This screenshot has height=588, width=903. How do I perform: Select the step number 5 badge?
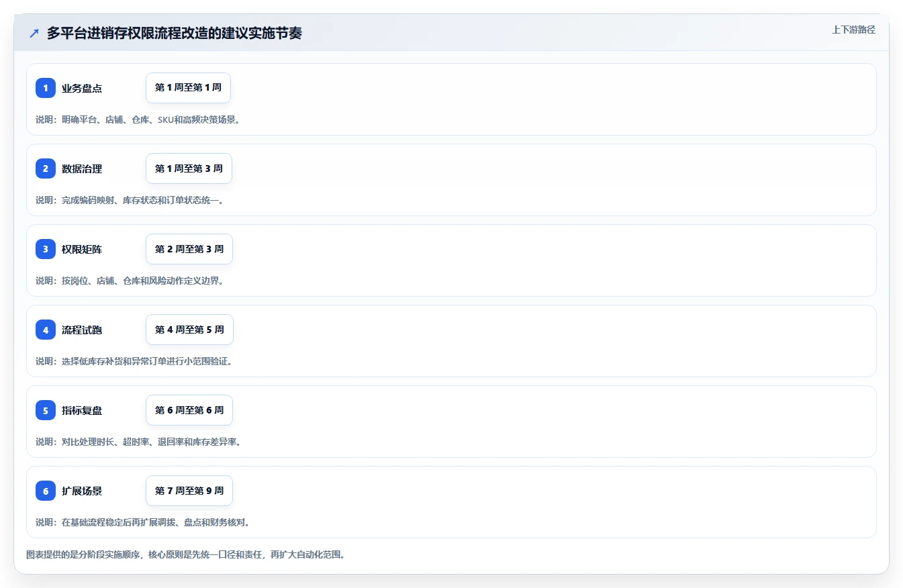46,410
